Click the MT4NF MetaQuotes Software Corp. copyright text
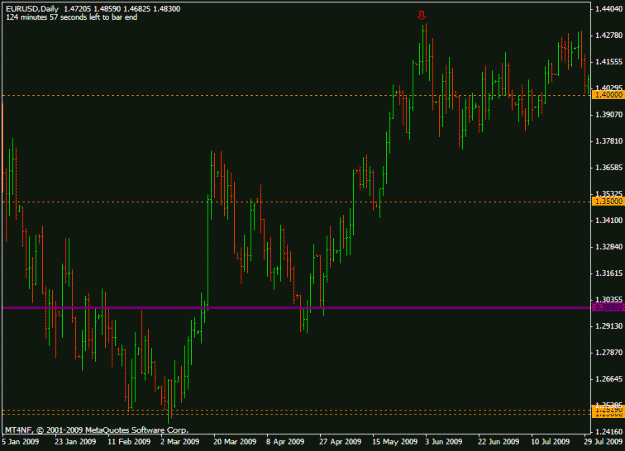625x451 pixels. coord(96,430)
